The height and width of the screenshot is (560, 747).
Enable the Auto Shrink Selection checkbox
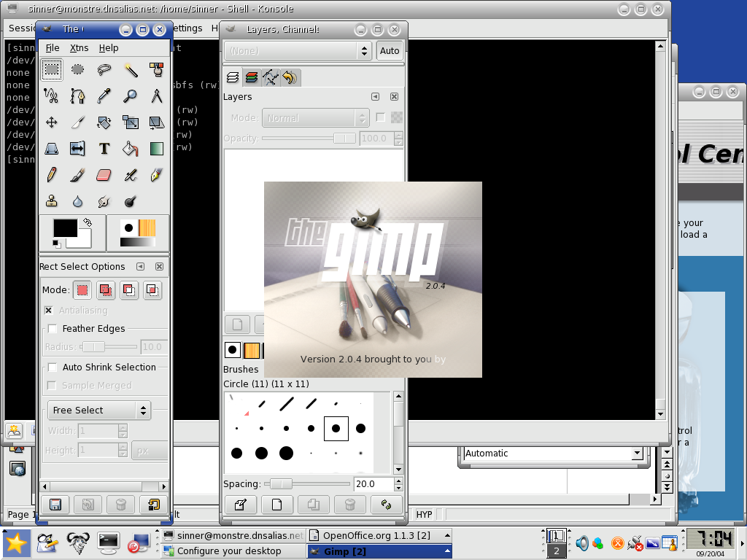53,367
